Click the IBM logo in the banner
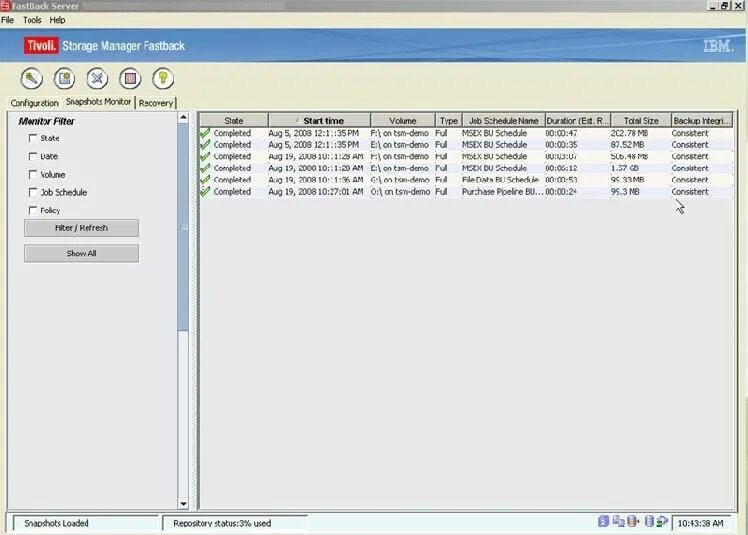This screenshot has height=535, width=748. 718,46
